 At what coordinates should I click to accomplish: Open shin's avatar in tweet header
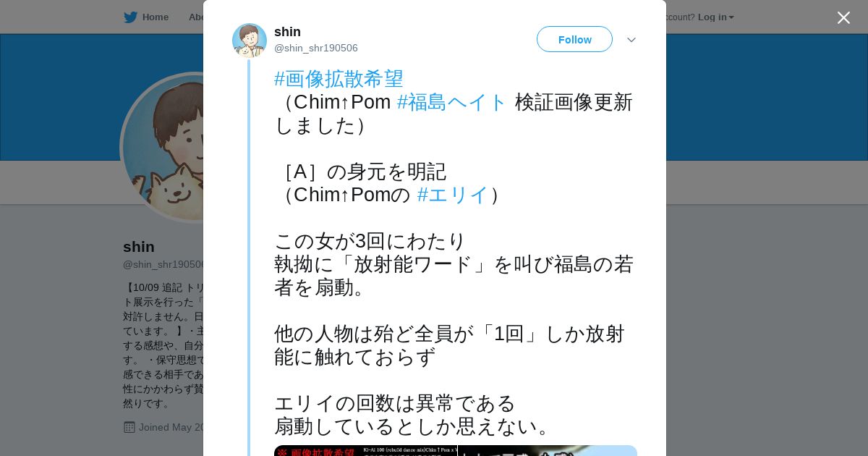pos(250,41)
